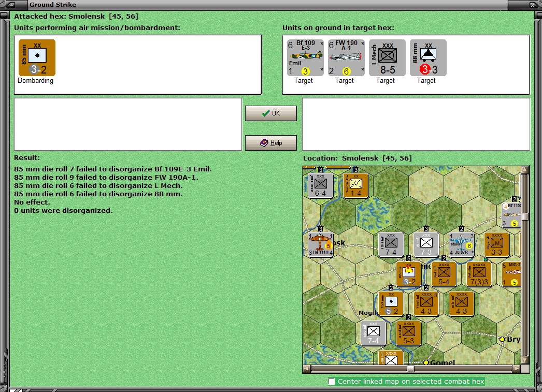
Task: Click the 4-3 counter above Bryansk city
Action: (x=462, y=303)
